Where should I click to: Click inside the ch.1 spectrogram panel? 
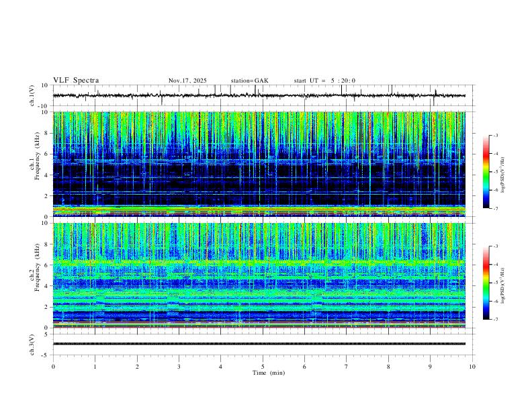(259, 164)
